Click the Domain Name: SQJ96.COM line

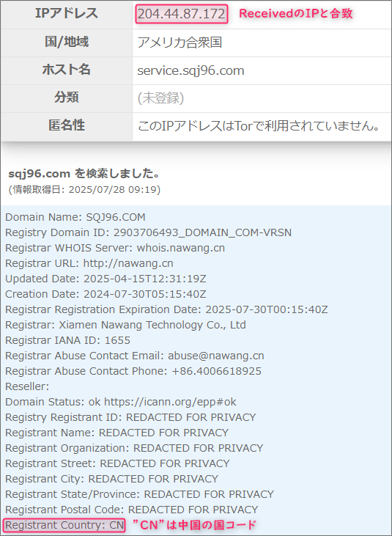coord(75,217)
